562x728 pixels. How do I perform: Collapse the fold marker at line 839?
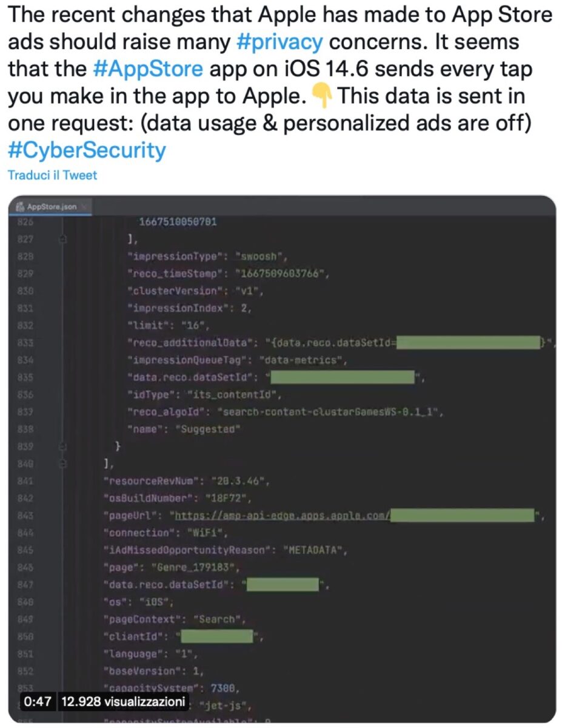tap(62, 447)
